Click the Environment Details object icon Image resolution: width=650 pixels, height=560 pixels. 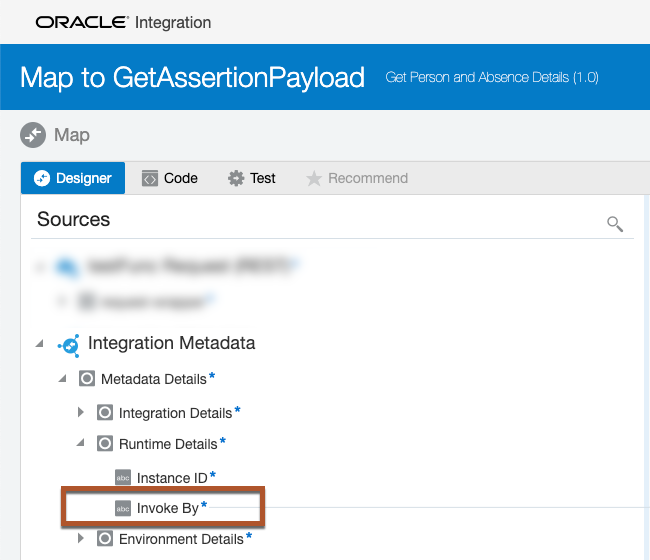coord(105,539)
